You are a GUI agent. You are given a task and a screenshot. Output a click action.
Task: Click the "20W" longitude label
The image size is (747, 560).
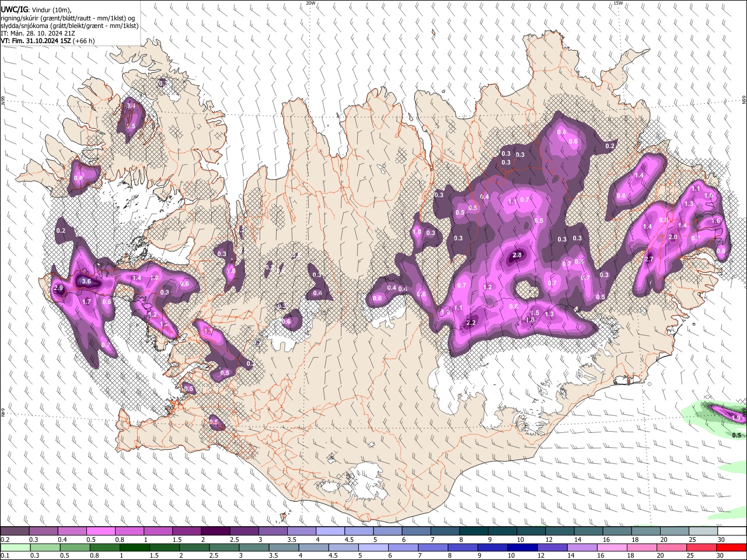coord(311,3)
